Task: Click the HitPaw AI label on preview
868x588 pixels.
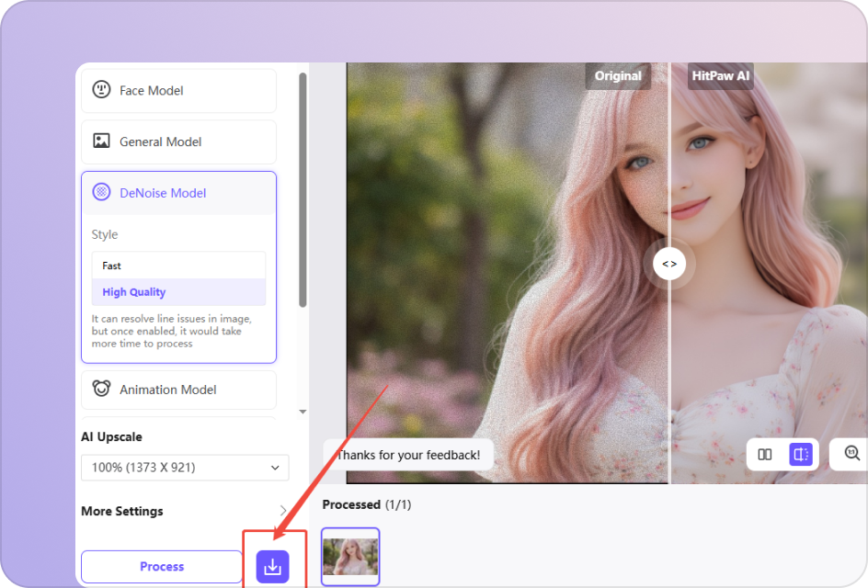Action: click(721, 76)
